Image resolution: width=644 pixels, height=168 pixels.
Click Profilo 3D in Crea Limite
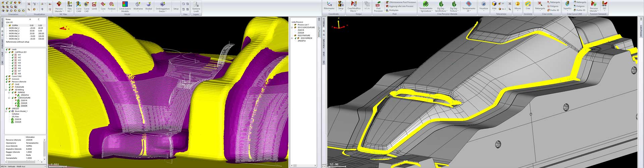[552, 10]
